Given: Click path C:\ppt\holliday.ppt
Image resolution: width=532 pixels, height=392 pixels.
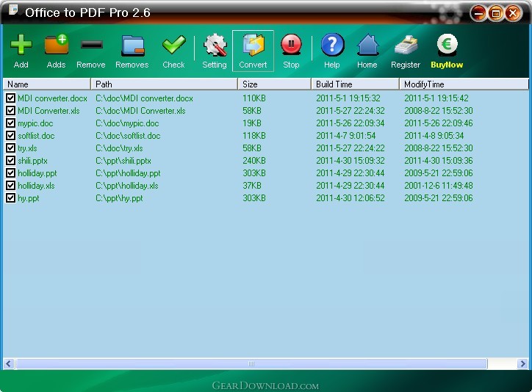Looking at the screenshot, I should [x=128, y=173].
